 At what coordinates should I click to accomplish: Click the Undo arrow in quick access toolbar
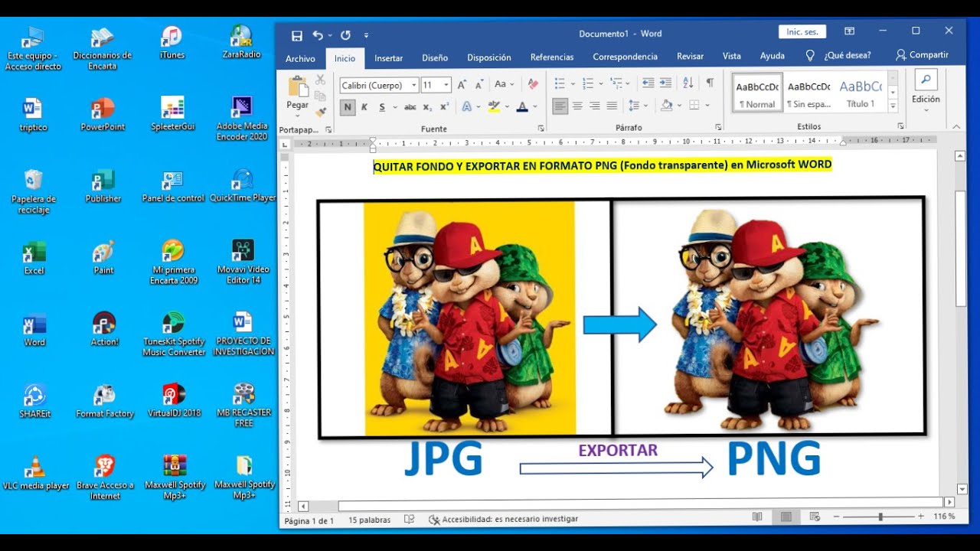pyautogui.click(x=318, y=35)
